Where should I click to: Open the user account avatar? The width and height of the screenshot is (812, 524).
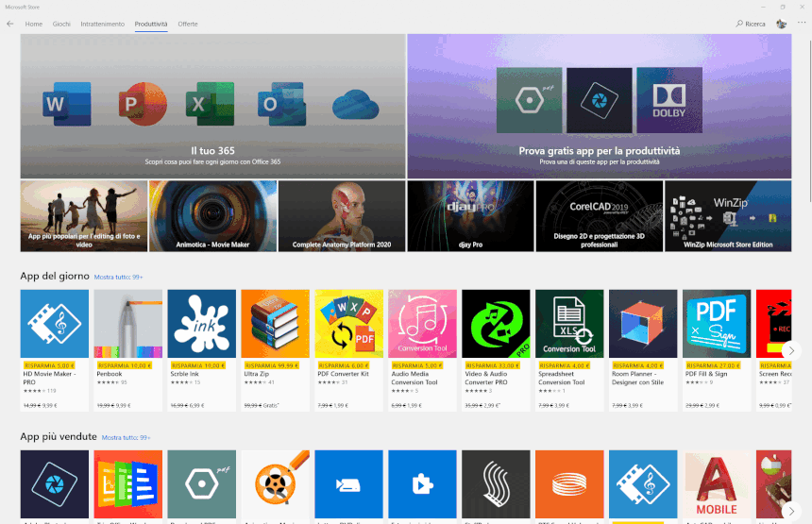(x=782, y=24)
